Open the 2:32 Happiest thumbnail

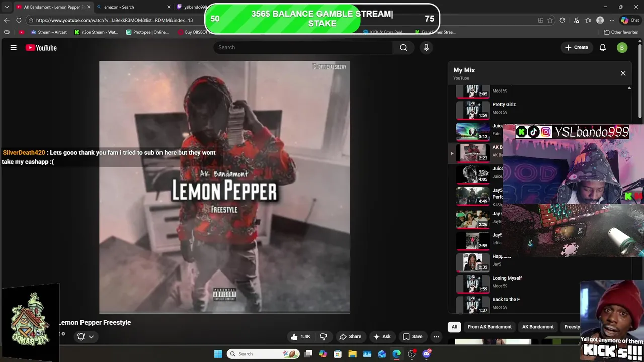pyautogui.click(x=472, y=262)
